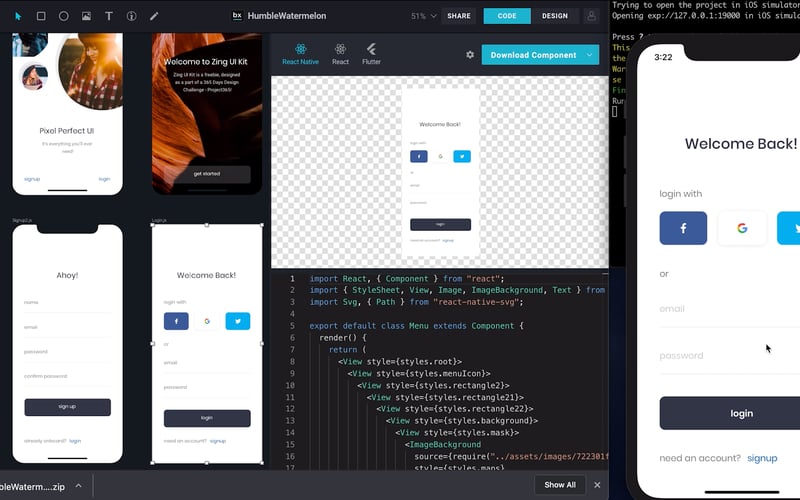Select the pen drawing tool
The height and width of the screenshot is (500, 800).
[x=154, y=16]
